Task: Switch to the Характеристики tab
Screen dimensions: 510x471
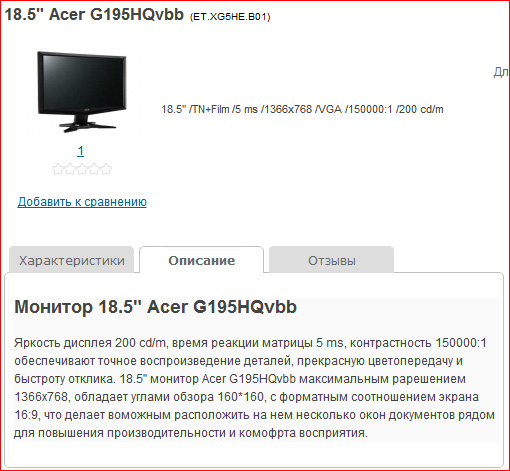Action: pyautogui.click(x=71, y=260)
